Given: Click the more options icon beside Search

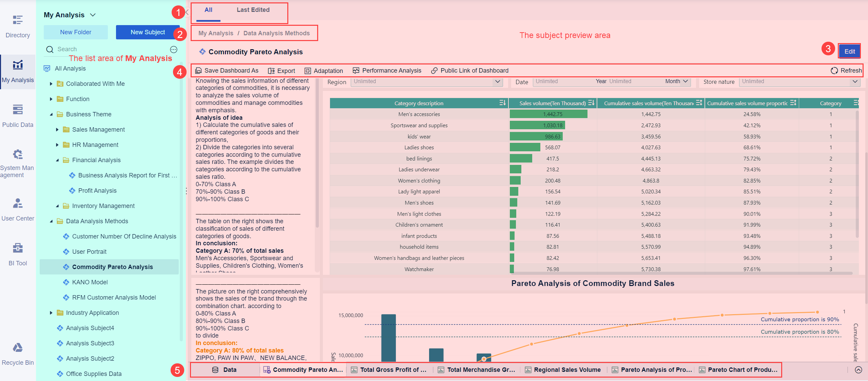Looking at the screenshot, I should click(x=174, y=50).
